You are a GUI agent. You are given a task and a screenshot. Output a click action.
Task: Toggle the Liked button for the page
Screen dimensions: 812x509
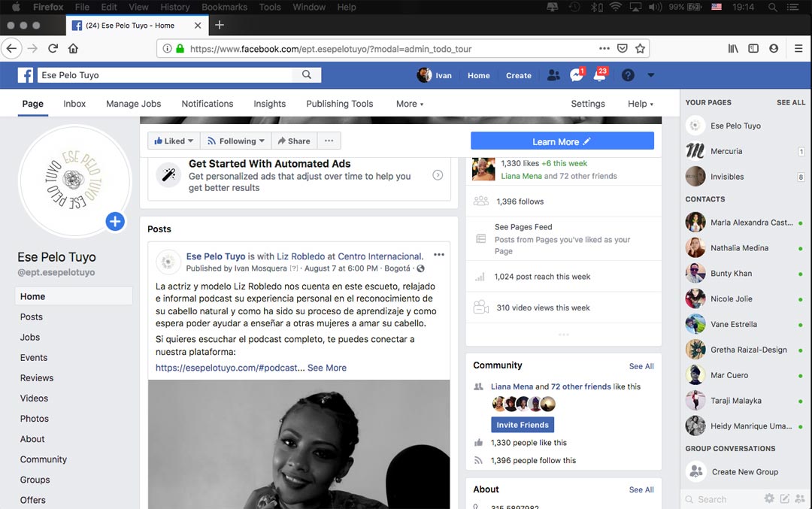pos(174,141)
